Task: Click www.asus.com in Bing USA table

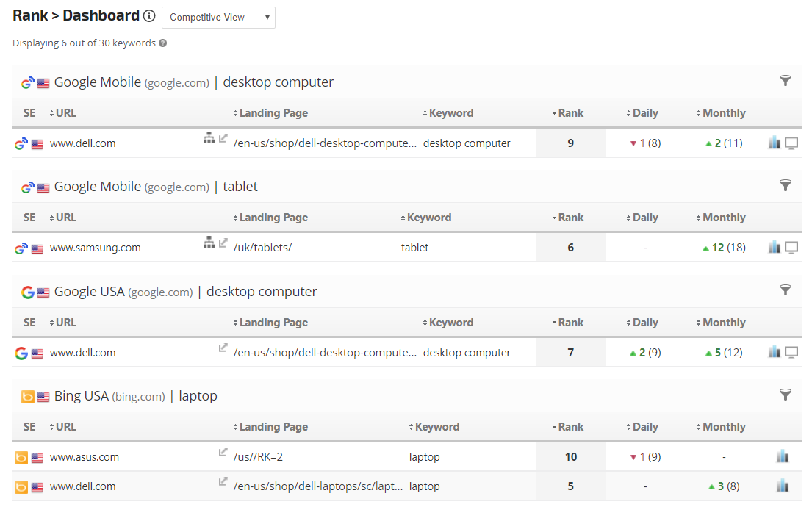Action: (85, 457)
